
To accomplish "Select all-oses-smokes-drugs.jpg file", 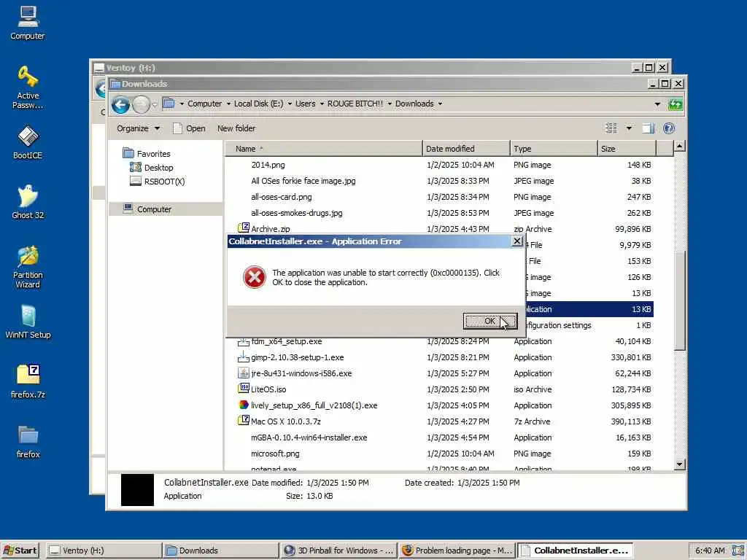I will coord(296,213).
